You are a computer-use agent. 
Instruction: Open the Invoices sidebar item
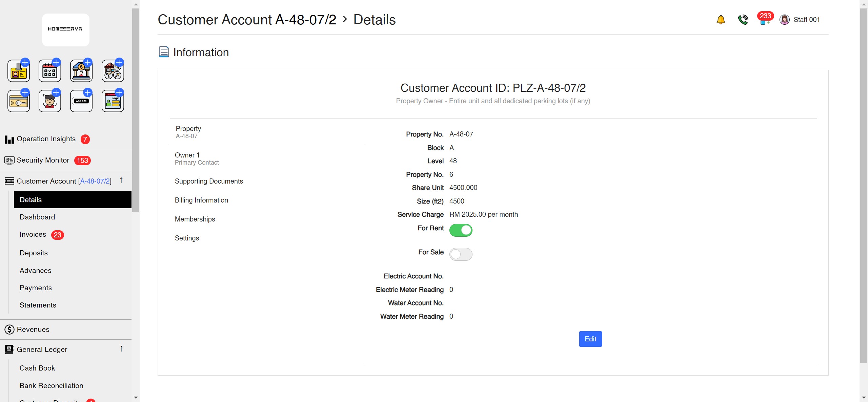(x=33, y=234)
